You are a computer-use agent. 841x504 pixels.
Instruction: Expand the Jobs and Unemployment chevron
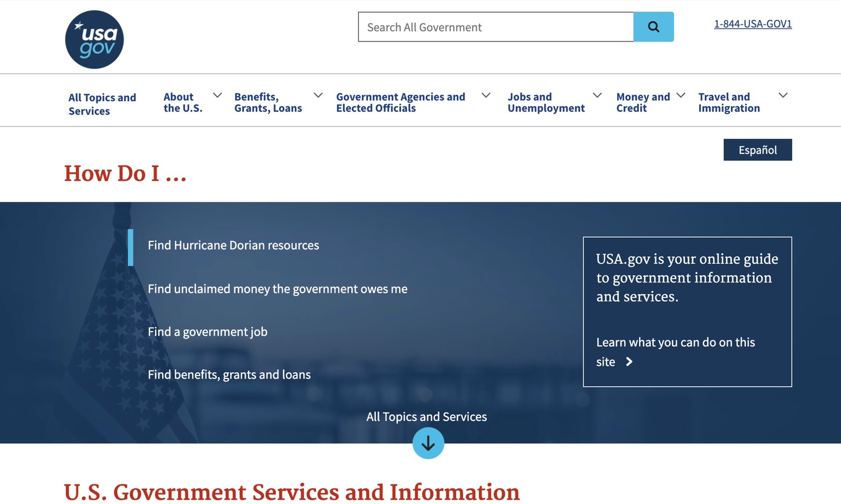[x=597, y=96]
